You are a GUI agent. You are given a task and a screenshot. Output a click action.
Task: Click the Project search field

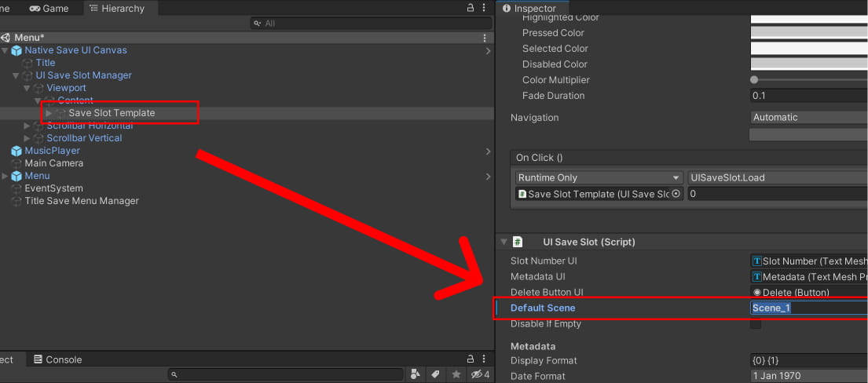coord(286,374)
